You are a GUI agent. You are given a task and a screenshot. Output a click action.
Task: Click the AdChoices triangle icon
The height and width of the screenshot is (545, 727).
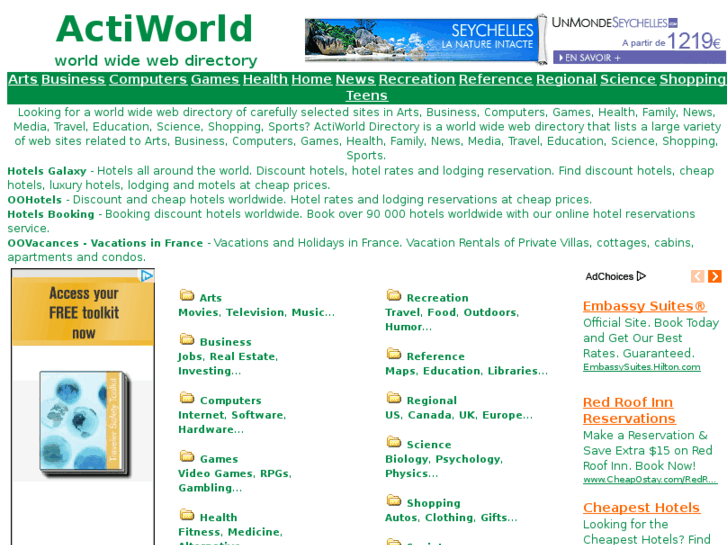point(641,276)
